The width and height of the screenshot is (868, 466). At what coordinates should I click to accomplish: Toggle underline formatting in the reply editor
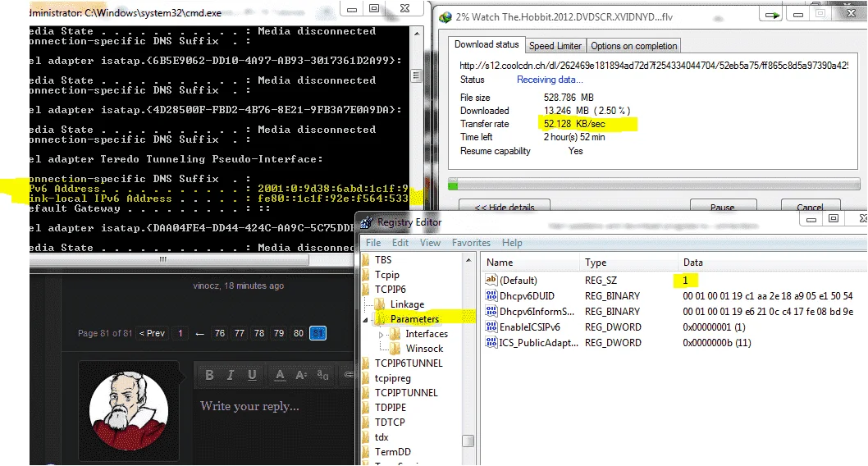(252, 375)
